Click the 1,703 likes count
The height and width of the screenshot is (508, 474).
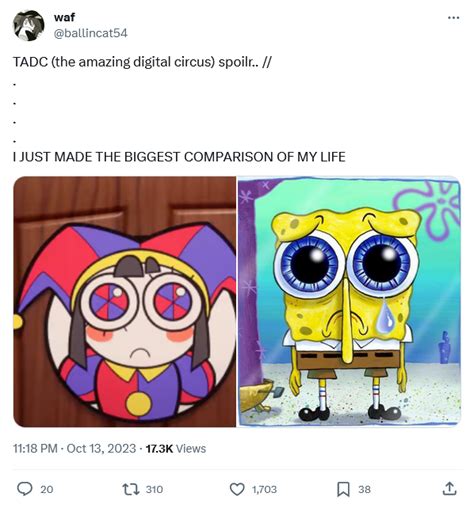[x=264, y=489]
